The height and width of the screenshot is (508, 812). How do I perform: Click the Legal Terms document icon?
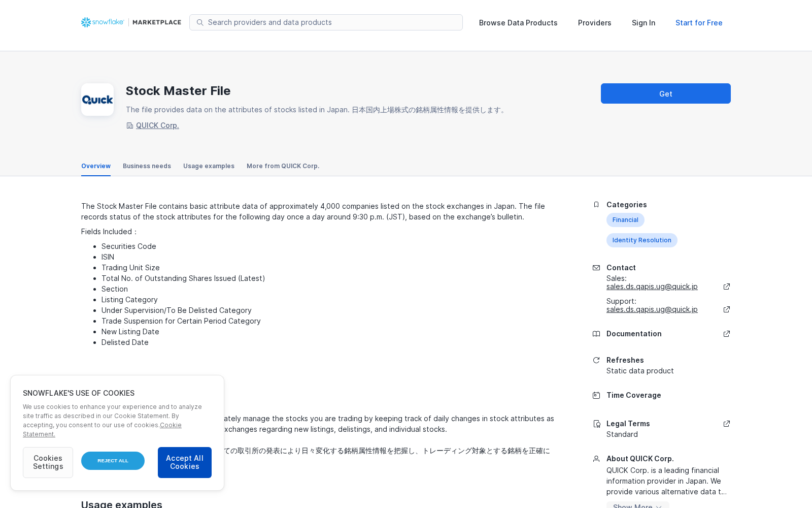point(596,424)
